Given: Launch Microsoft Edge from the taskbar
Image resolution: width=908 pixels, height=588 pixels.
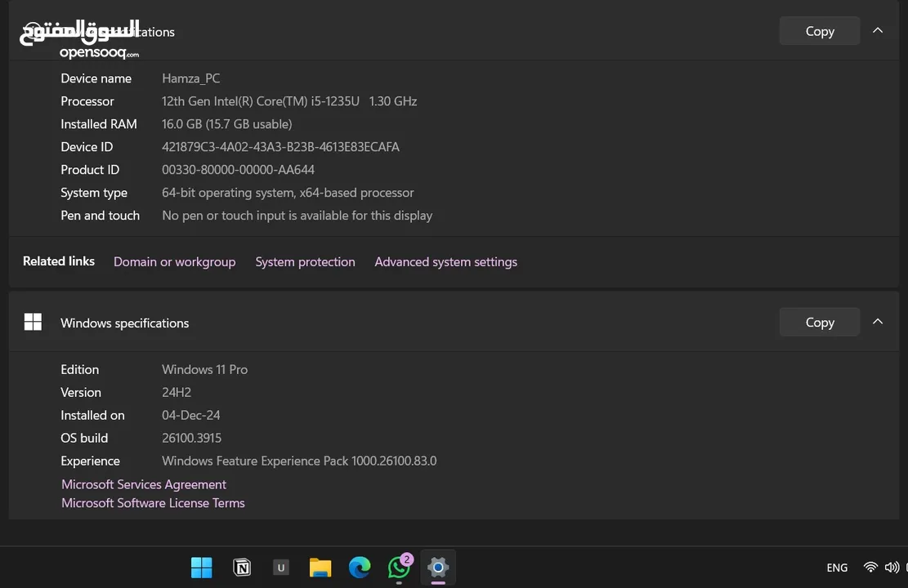Looking at the screenshot, I should [360, 568].
